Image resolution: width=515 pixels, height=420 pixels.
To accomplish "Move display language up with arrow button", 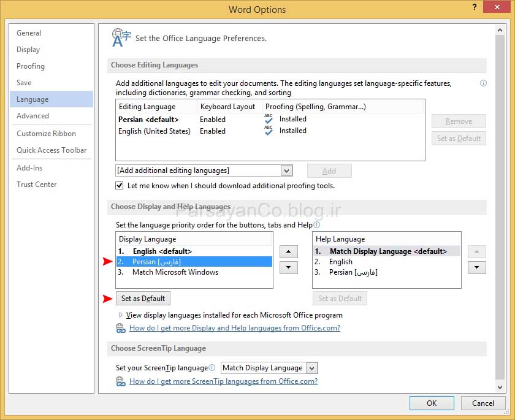I will pyautogui.click(x=288, y=251).
